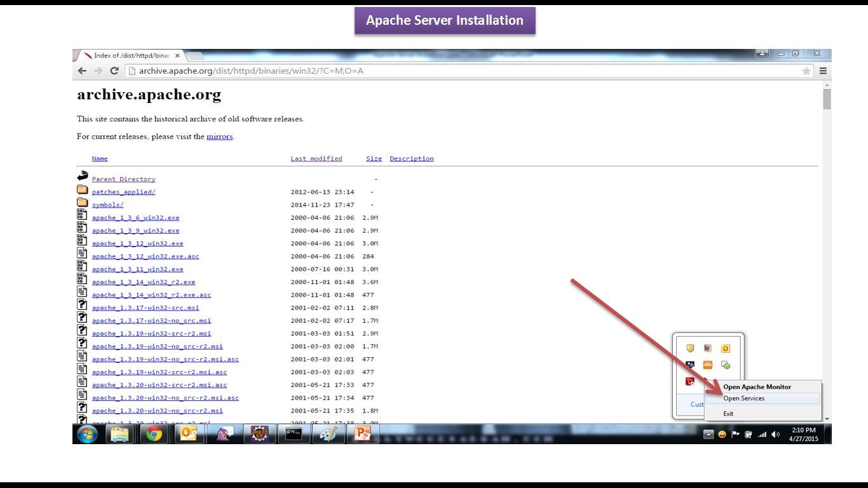Image resolution: width=868 pixels, height=488 pixels.
Task: Click the Show desktop button
Action: tap(827, 435)
